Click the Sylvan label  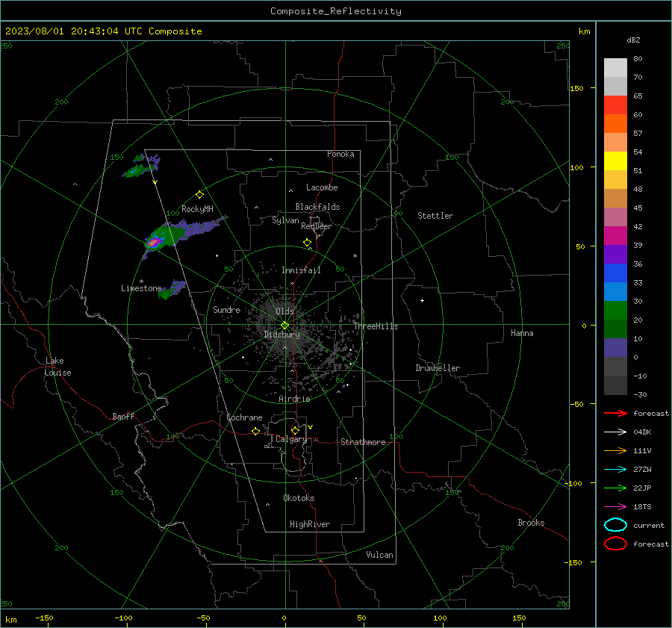(285, 220)
